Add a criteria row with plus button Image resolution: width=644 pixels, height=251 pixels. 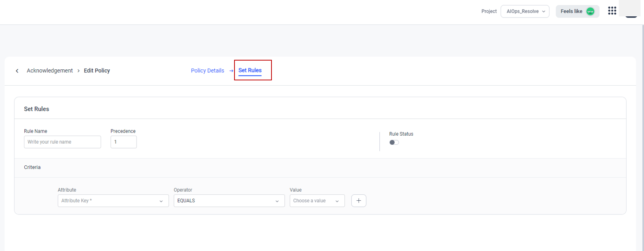pyautogui.click(x=358, y=201)
